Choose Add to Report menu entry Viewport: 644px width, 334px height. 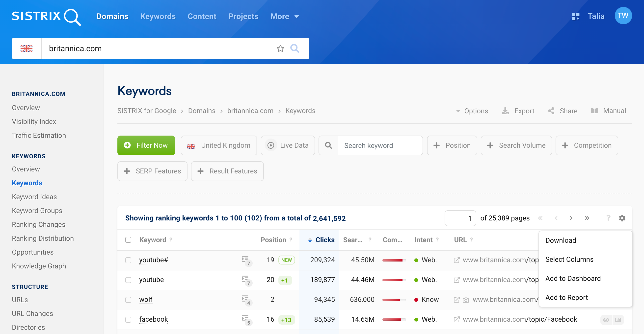click(586, 298)
